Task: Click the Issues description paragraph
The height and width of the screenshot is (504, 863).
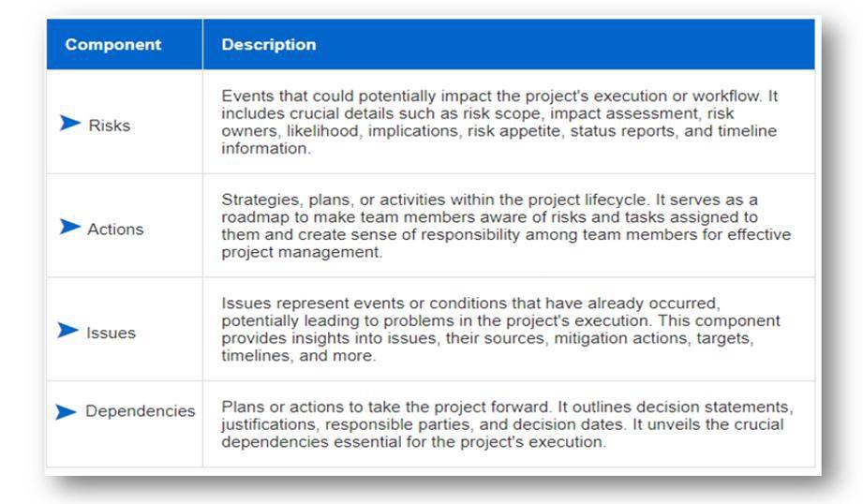Action: tap(501, 329)
